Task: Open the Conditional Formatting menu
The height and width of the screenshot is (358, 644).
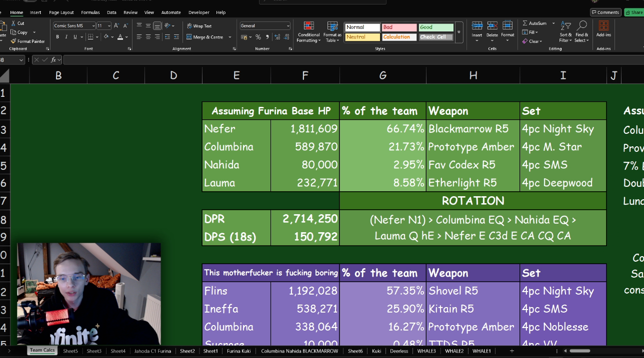Action: 308,32
